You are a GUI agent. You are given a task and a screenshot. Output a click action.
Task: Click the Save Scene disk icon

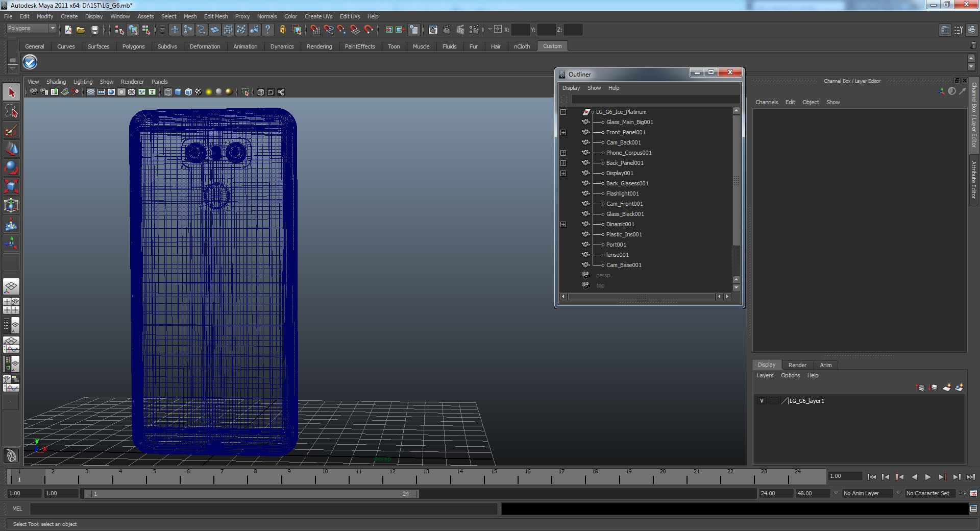pyautogui.click(x=94, y=30)
